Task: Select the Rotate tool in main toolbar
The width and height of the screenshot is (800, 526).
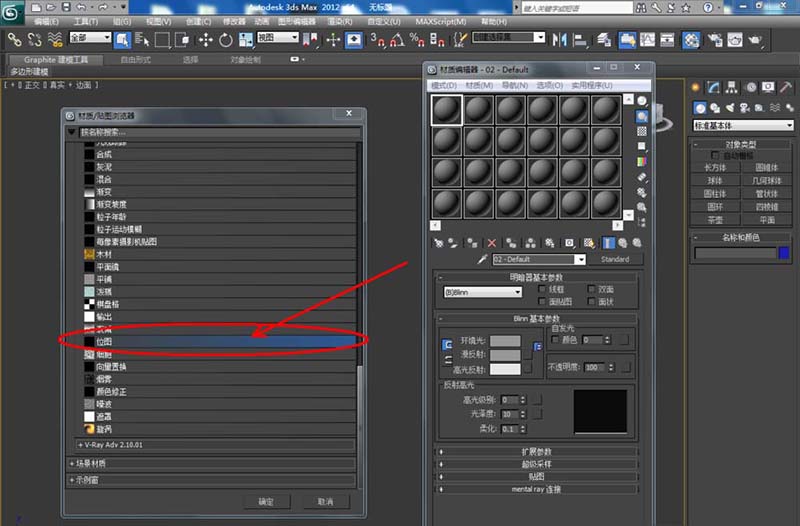Action: 226,40
